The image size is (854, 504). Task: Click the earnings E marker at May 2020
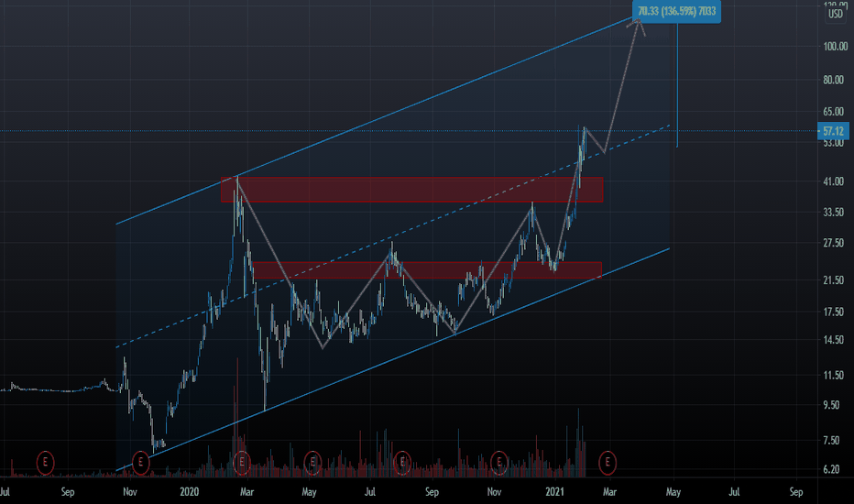(x=312, y=463)
